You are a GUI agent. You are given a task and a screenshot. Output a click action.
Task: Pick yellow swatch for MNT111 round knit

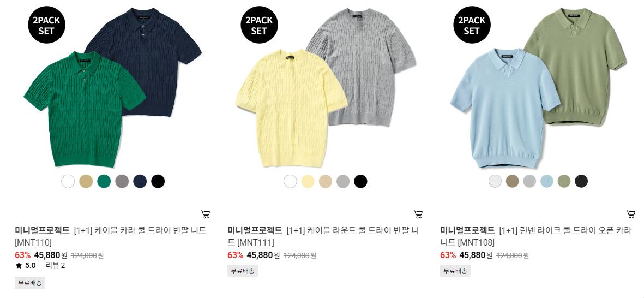point(308,181)
